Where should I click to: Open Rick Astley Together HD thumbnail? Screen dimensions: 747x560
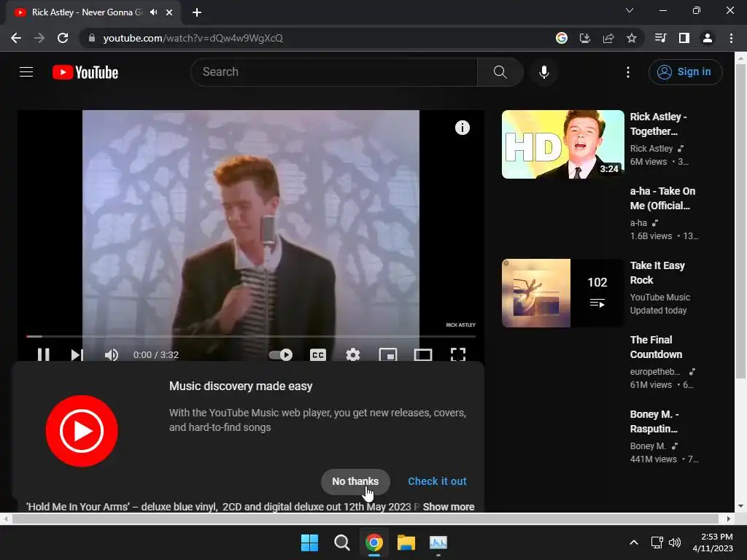coord(563,144)
